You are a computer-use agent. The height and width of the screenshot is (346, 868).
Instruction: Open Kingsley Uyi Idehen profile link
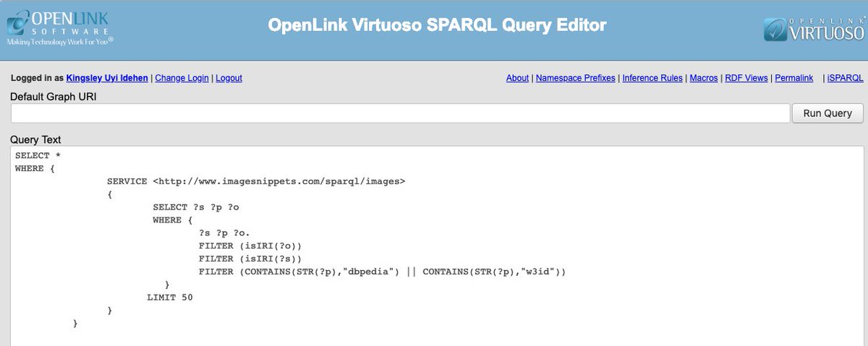click(108, 78)
